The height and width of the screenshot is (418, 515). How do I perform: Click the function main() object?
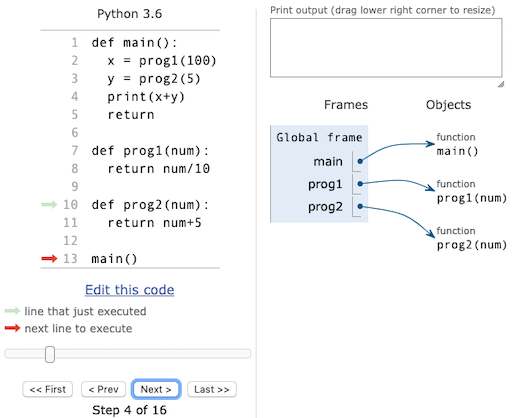coord(457,144)
